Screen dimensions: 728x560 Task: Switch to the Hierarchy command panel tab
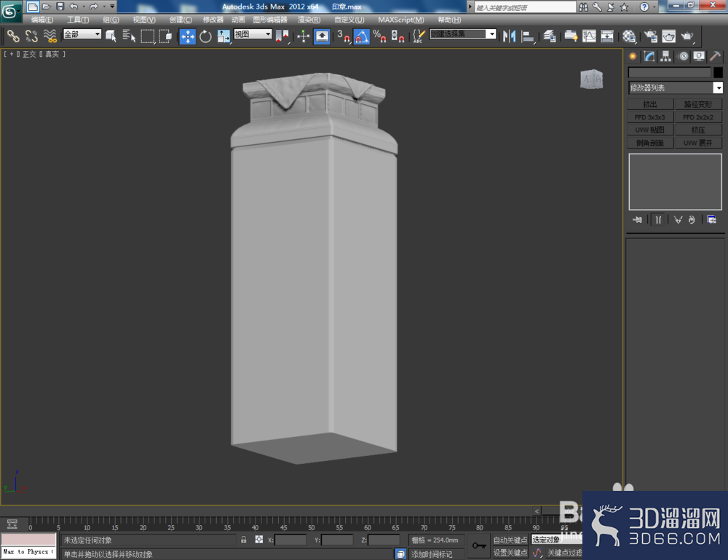[x=666, y=56]
